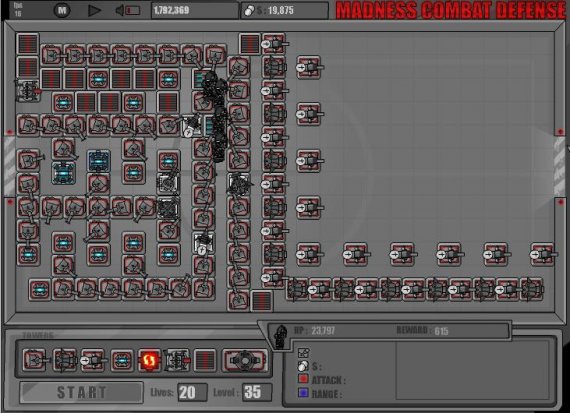
Task: Click the enemy portrait beside HP readout
Action: [280, 337]
